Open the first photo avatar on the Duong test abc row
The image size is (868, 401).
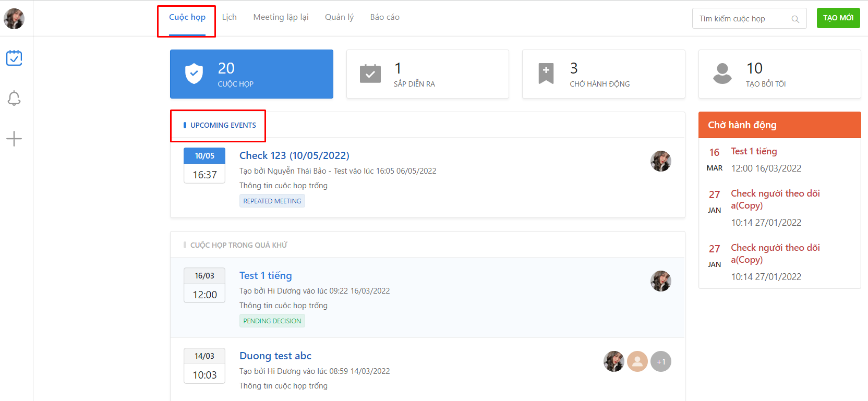(614, 361)
